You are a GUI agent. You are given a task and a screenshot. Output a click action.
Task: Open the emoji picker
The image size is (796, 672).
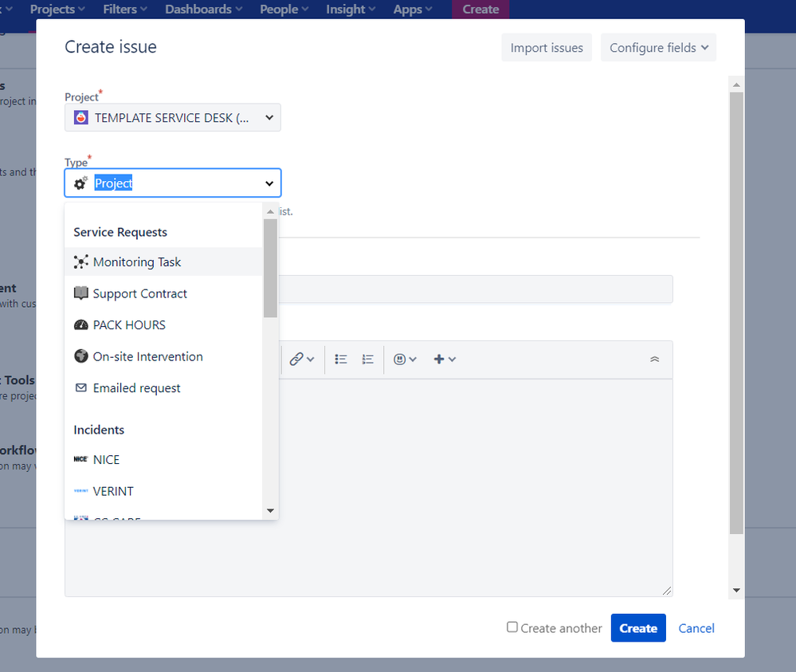click(x=405, y=359)
